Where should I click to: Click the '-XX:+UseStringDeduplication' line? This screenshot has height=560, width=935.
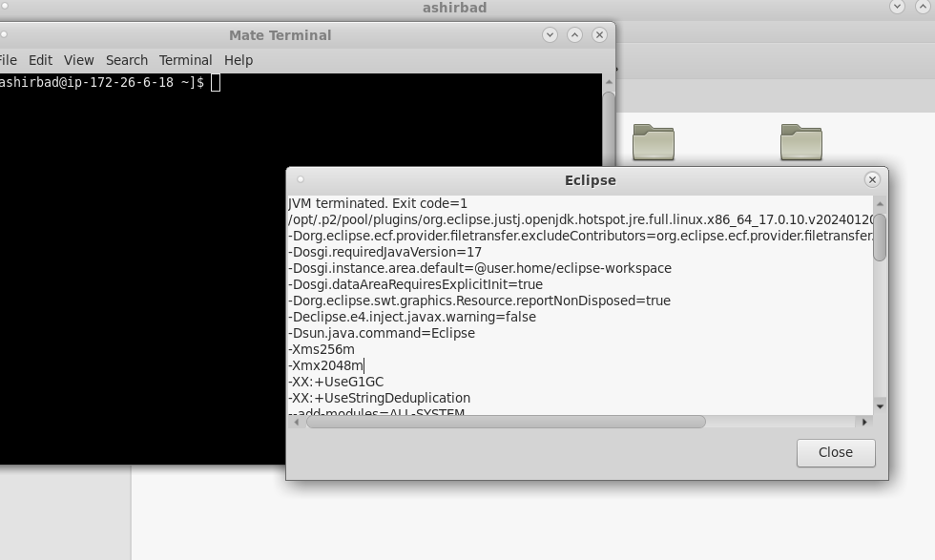[x=380, y=398]
